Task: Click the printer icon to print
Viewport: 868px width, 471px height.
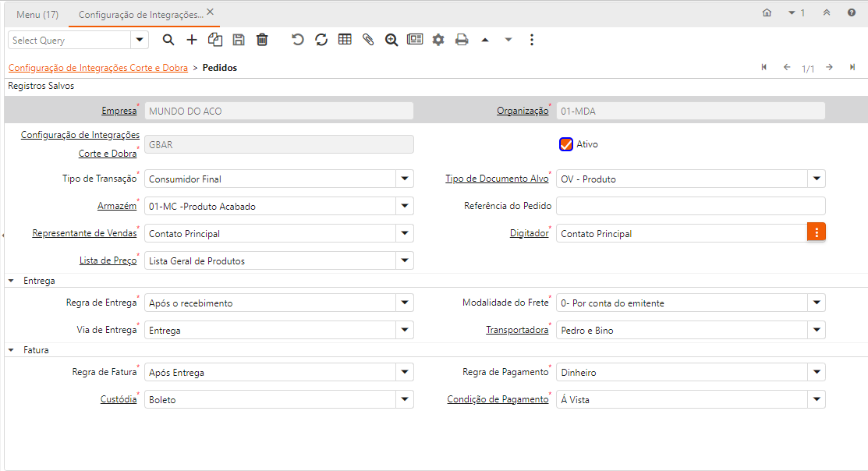Action: click(462, 40)
